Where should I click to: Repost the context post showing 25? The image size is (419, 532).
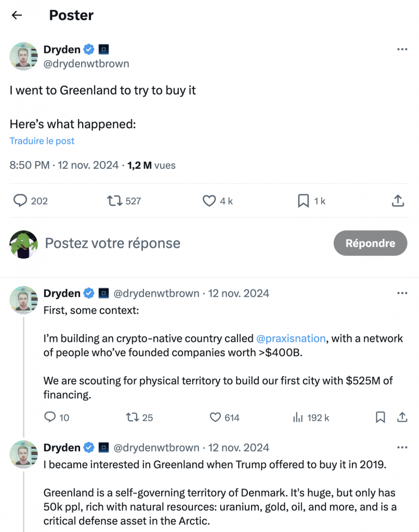pyautogui.click(x=133, y=417)
